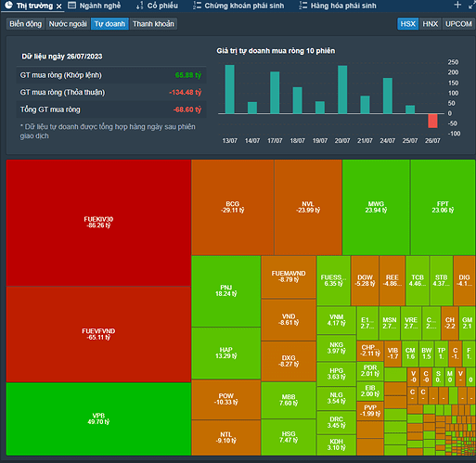Select the MSN treemap block
This screenshot has width=476, height=463.
point(390,323)
